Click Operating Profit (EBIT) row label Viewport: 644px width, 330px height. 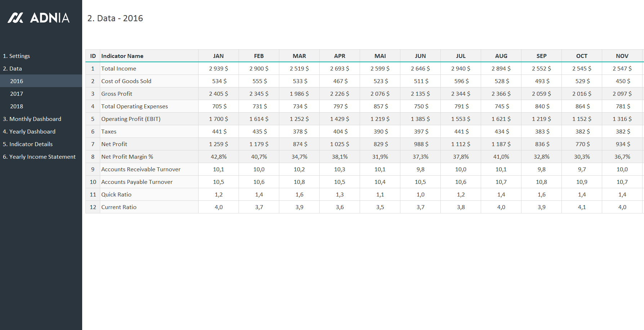pos(131,119)
